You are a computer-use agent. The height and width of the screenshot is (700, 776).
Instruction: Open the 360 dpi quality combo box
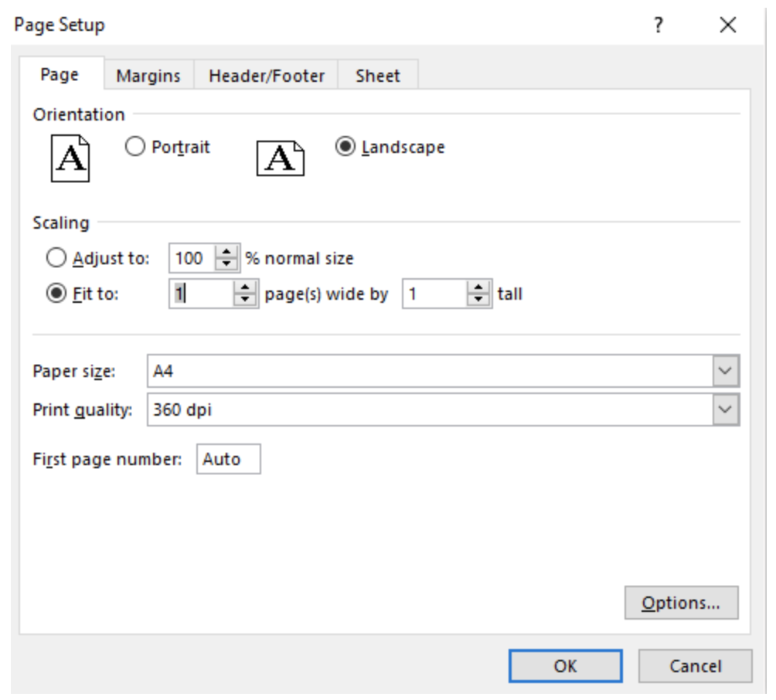pos(443,409)
